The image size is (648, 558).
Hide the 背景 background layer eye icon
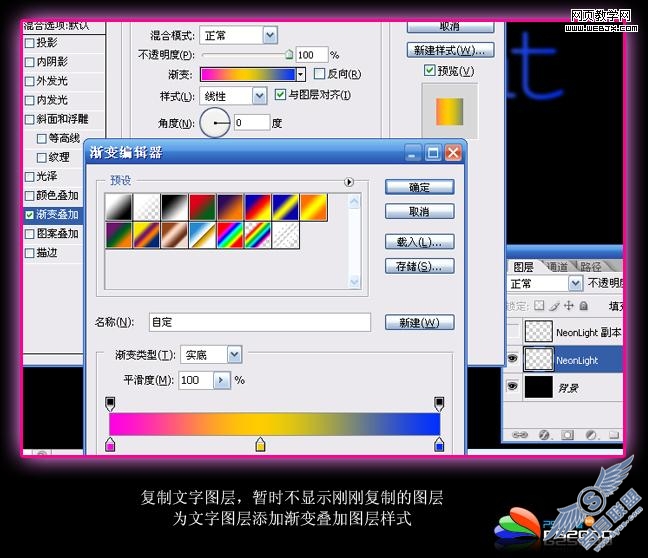click(512, 386)
